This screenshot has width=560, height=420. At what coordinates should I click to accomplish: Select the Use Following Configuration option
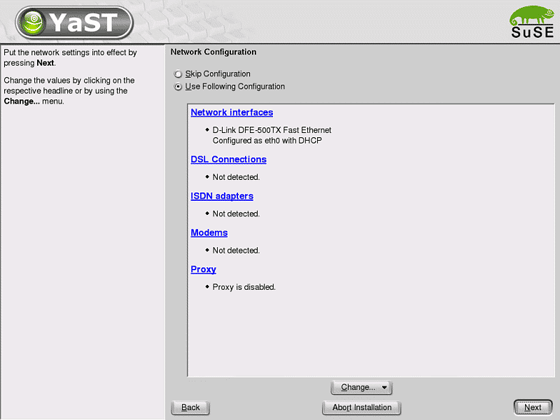(x=178, y=87)
